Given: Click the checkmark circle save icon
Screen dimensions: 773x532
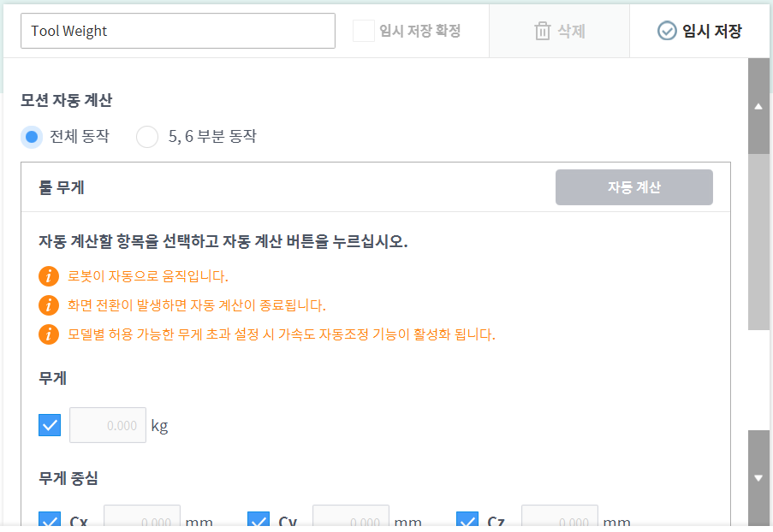Looking at the screenshot, I should click(x=667, y=32).
